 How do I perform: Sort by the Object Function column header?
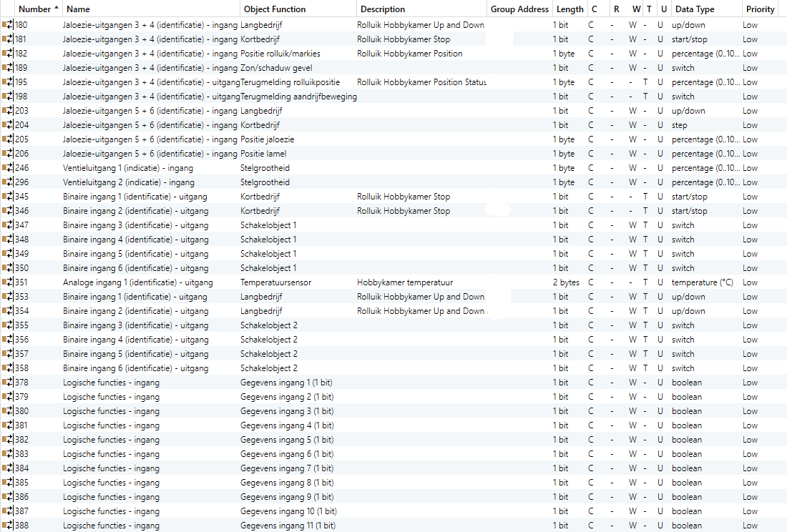point(298,9)
